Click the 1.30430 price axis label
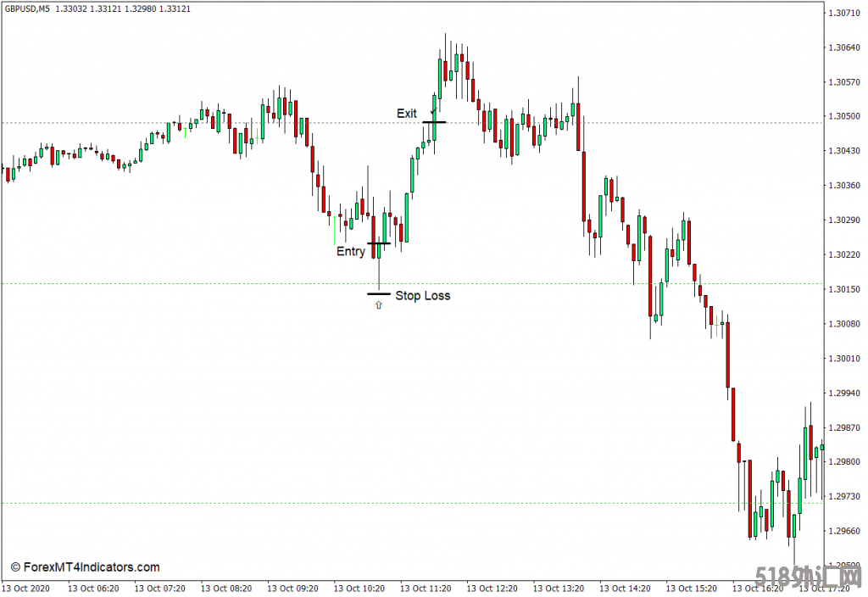 [844, 151]
